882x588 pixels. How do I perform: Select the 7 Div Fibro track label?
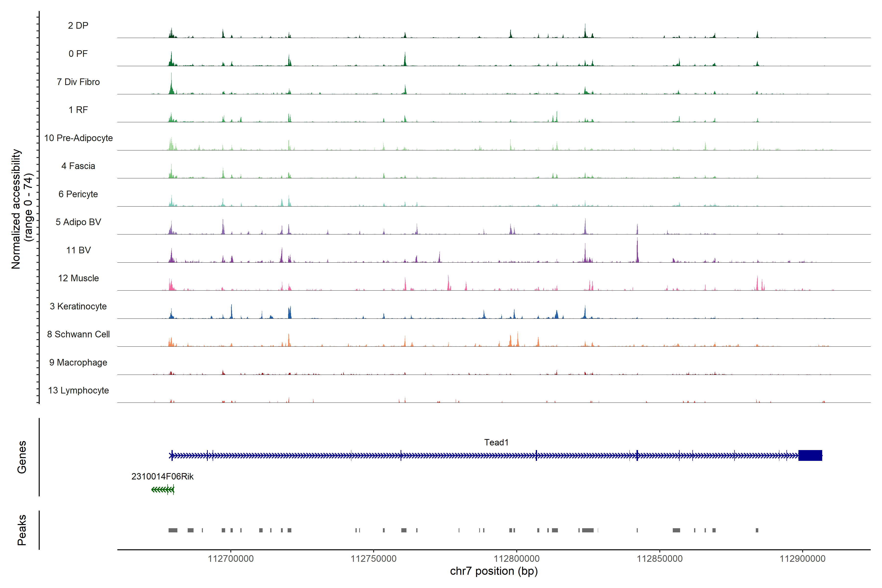click(x=78, y=82)
